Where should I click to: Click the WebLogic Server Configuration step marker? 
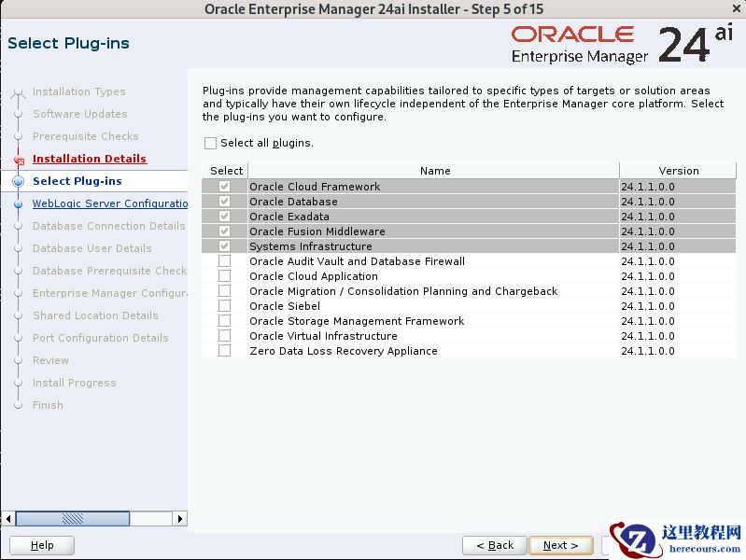(x=19, y=203)
